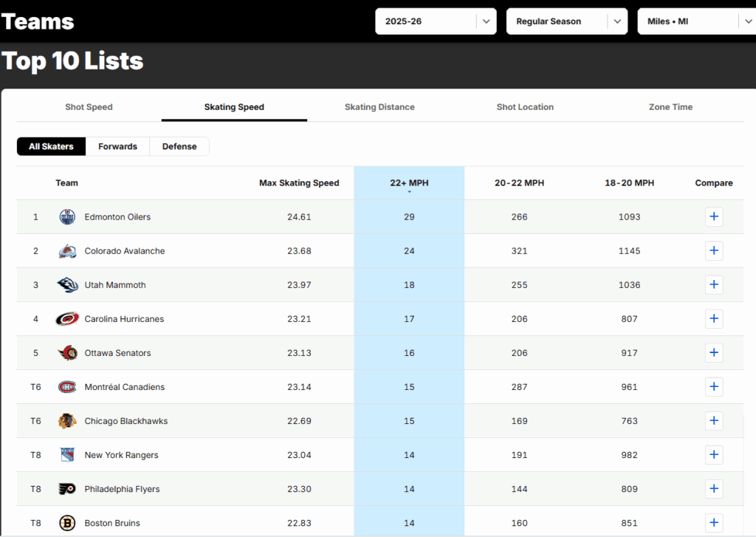The height and width of the screenshot is (537, 756).
Task: Open the Philadelphia Flyers team link
Action: pyautogui.click(x=122, y=489)
